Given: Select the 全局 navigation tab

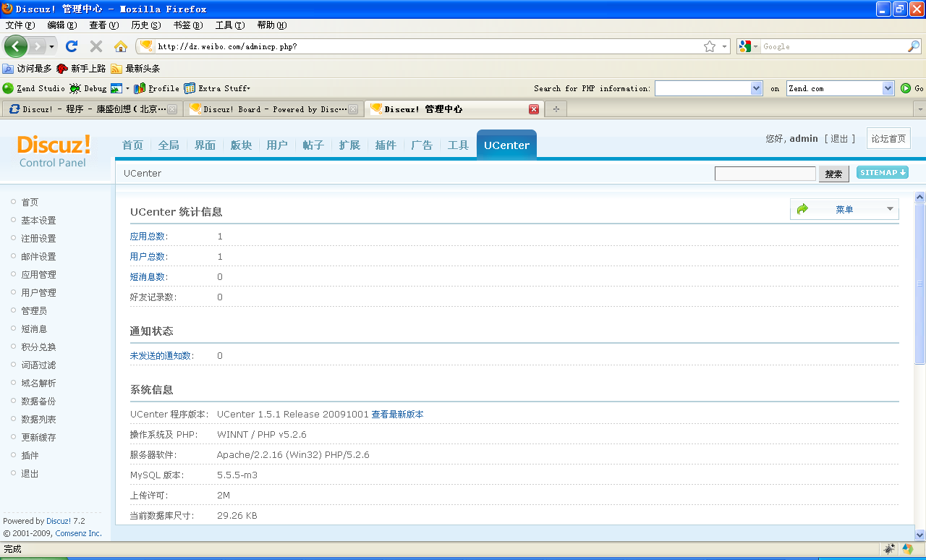Looking at the screenshot, I should coord(169,145).
